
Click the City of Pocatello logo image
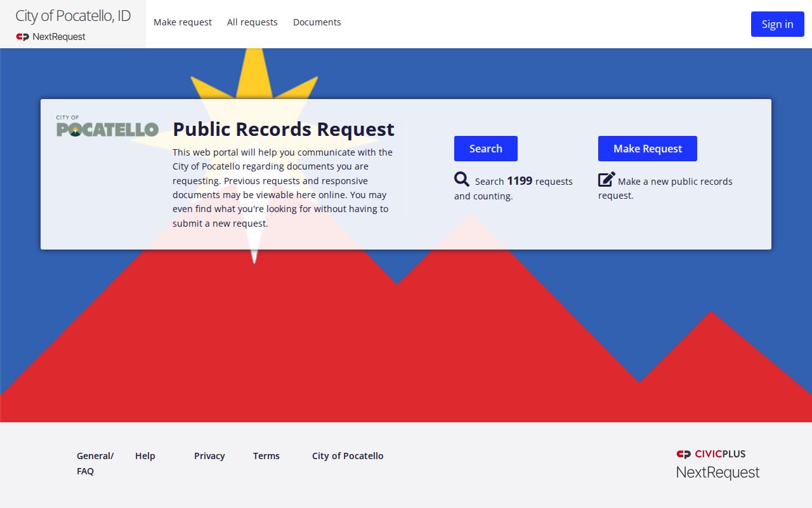107,126
